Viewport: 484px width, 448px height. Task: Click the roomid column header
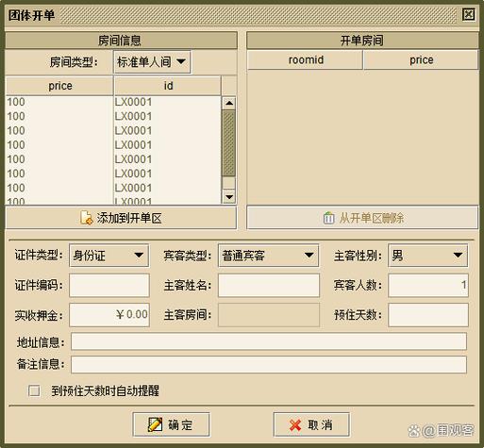(305, 59)
